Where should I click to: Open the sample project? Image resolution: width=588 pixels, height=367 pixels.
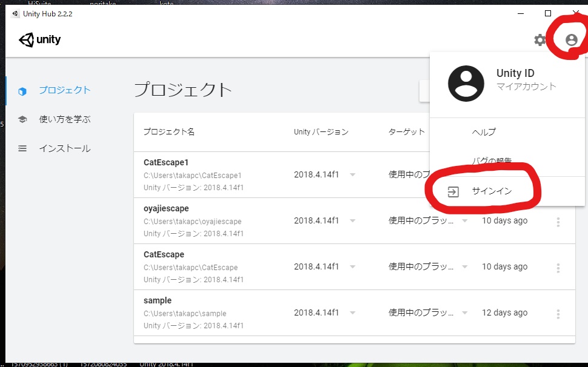158,301
